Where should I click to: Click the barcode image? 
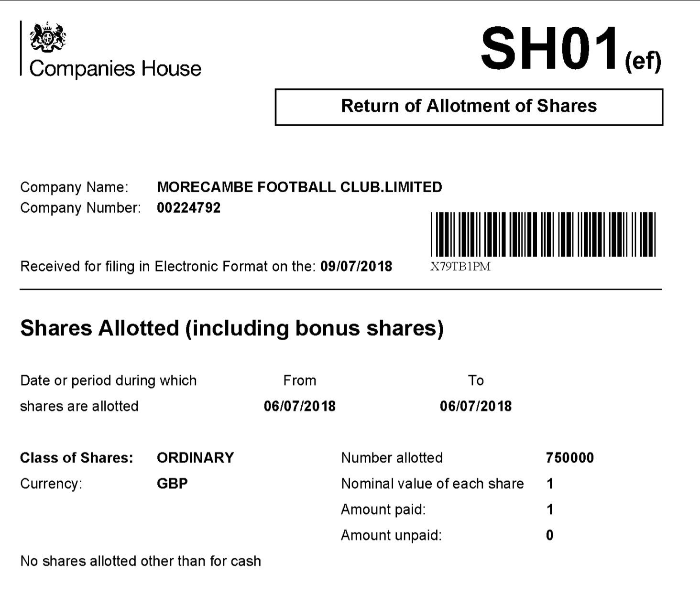(x=543, y=234)
